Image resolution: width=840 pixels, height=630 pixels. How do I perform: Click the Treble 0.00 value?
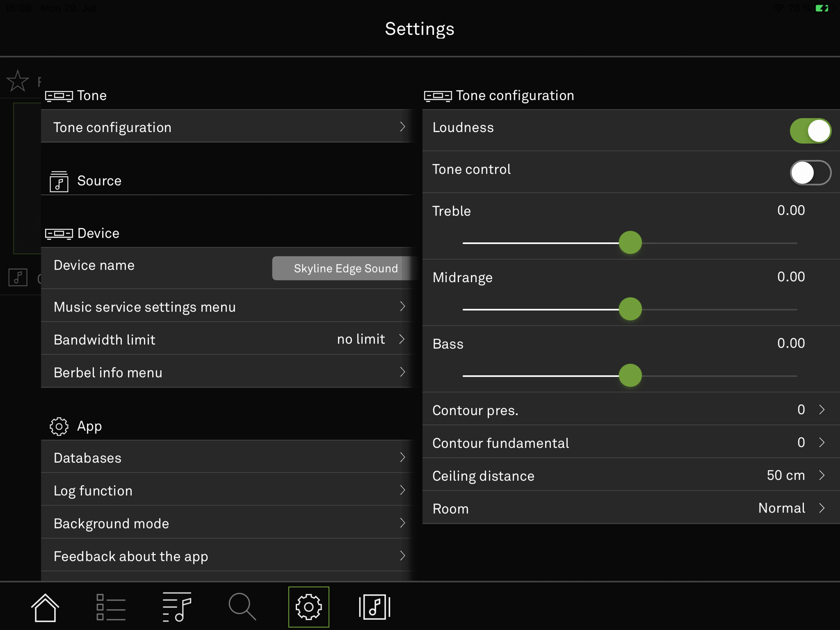(x=791, y=210)
